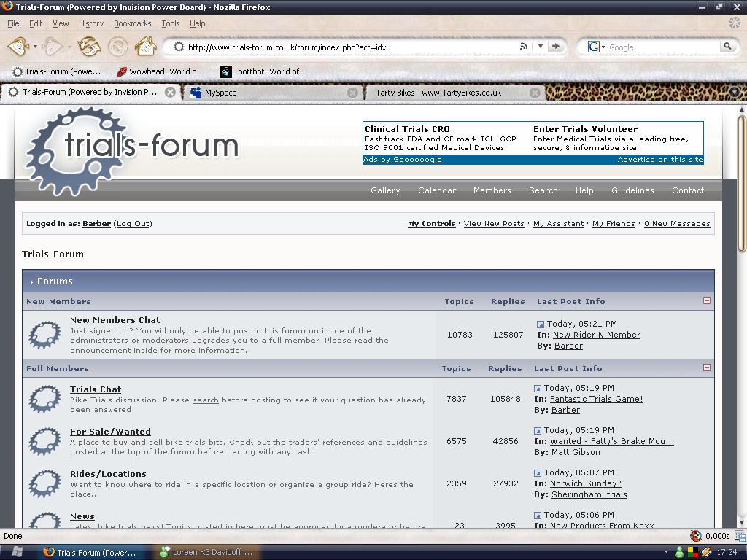Click the status bar page icon at far right

[x=740, y=536]
